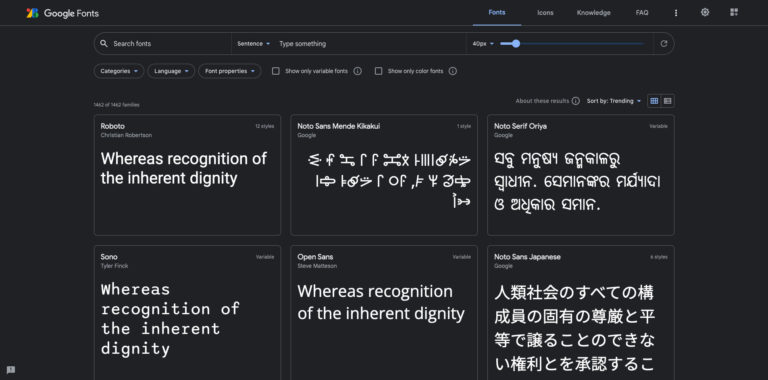Select the Fonts tab
Viewport: 768px width, 380px height.
pos(497,13)
